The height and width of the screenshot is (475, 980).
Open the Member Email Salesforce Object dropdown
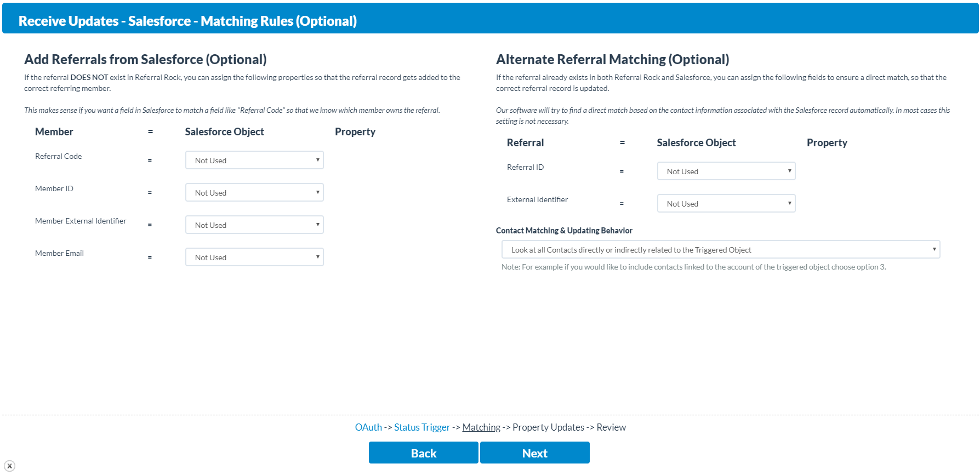point(254,257)
